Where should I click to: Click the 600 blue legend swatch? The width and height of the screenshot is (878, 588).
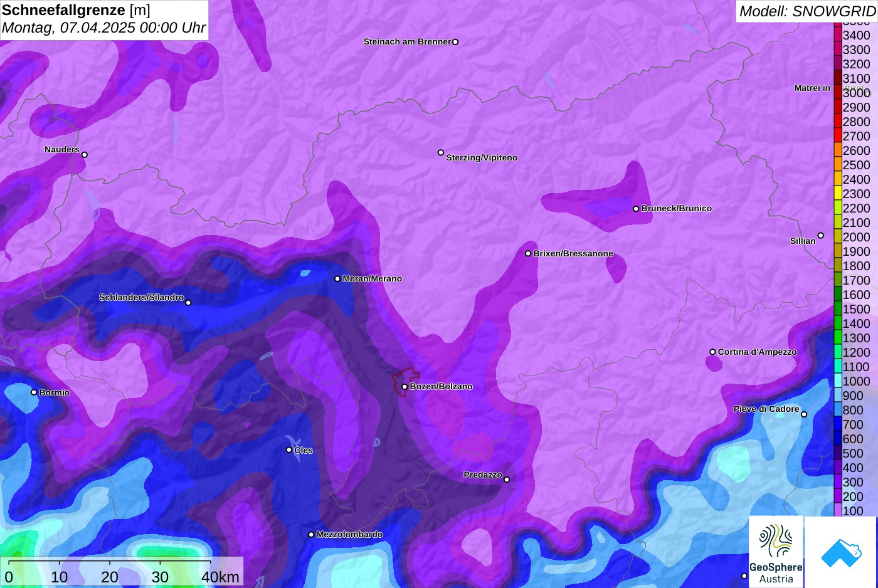pos(837,438)
